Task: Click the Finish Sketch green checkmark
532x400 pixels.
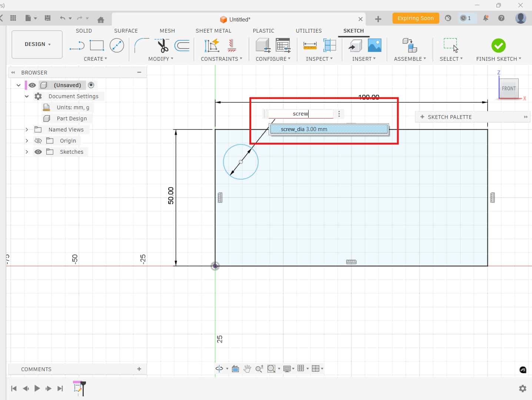Action: pyautogui.click(x=498, y=46)
